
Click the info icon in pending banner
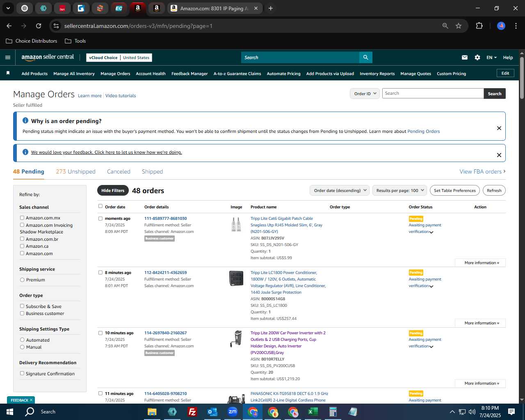(x=25, y=121)
